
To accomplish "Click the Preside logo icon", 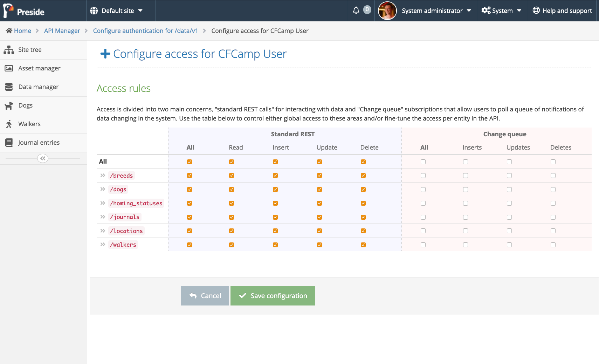I will [8, 11].
